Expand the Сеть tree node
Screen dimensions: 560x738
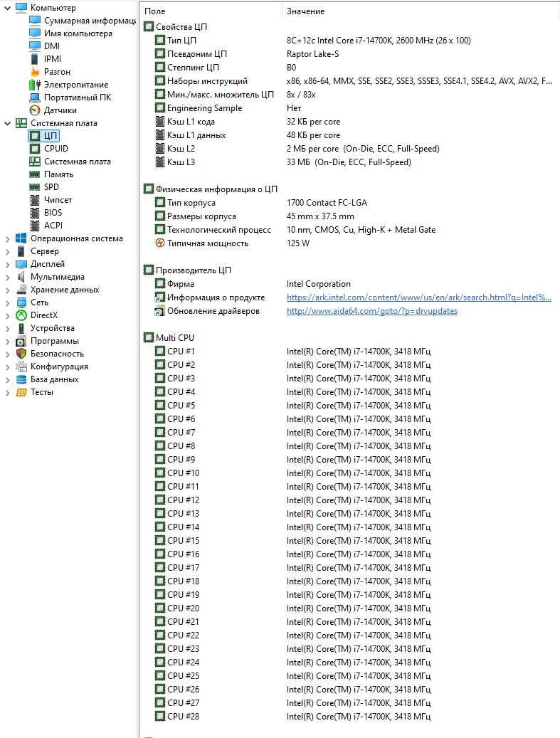click(7, 302)
